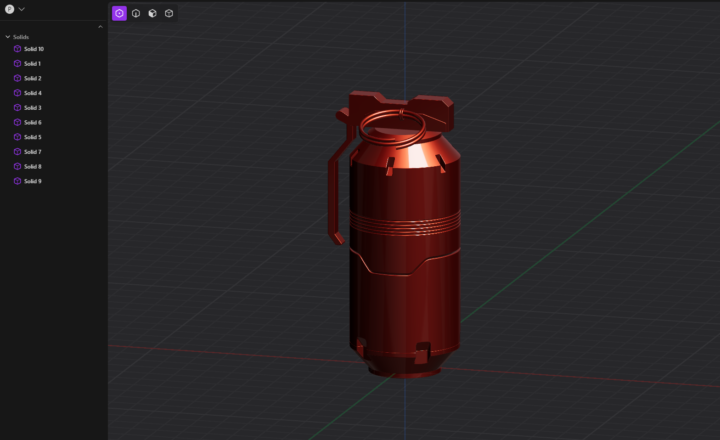The width and height of the screenshot is (720, 440).
Task: Click the cube icon beside Solid 10
Action: (17, 49)
